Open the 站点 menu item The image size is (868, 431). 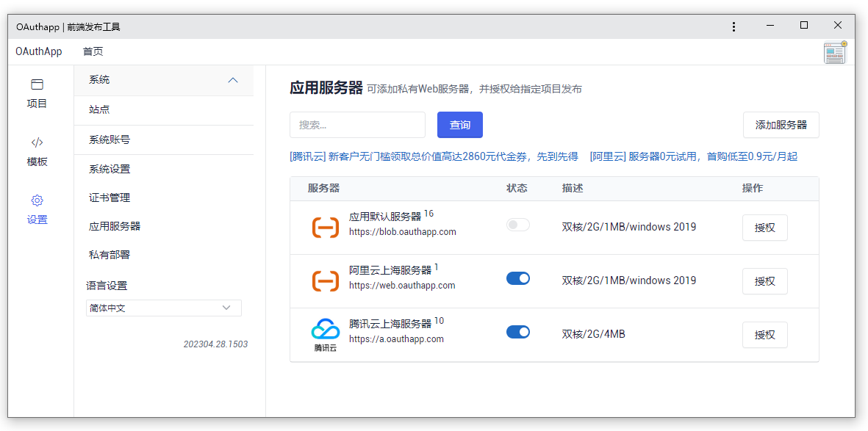tap(164, 110)
